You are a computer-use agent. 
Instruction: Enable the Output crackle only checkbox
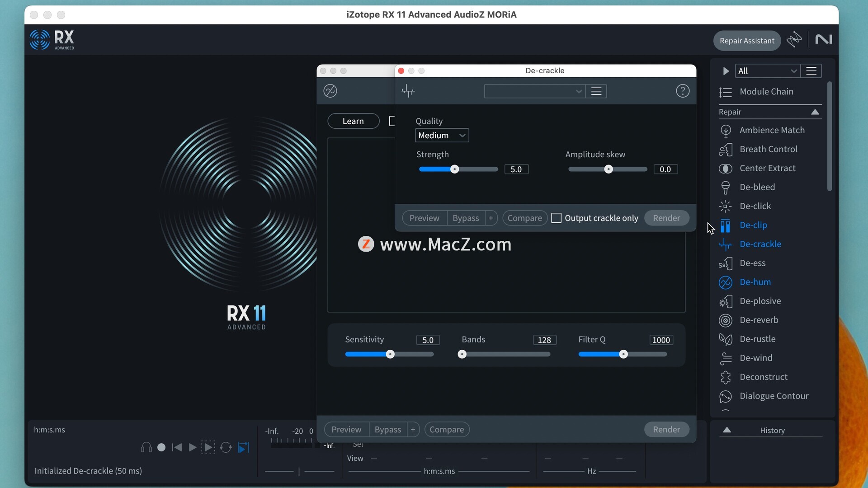click(x=557, y=218)
